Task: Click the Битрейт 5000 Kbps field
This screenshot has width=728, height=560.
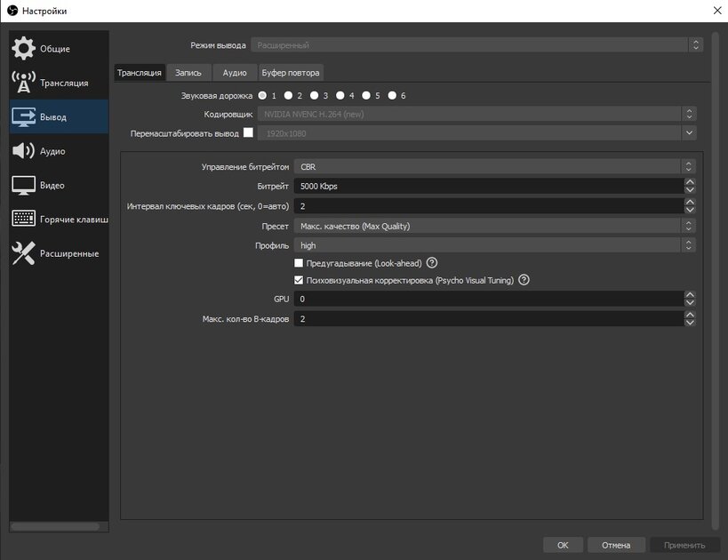Action: (489, 186)
